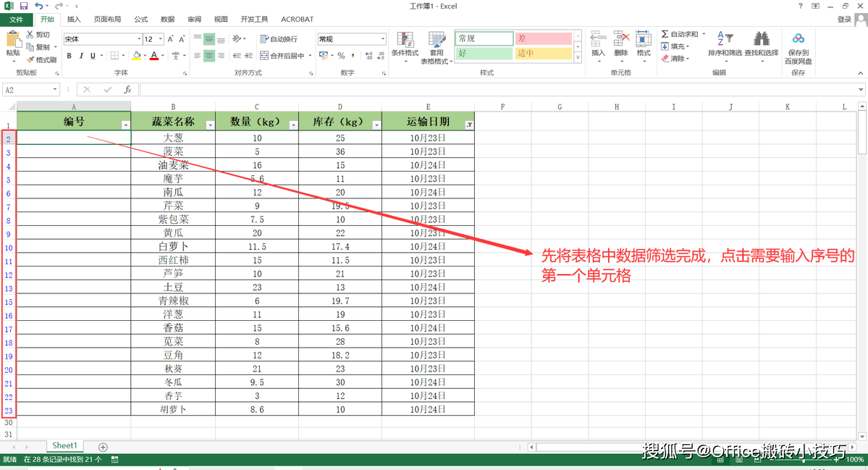Open filter dropdown on 库存（kg） column
The height and width of the screenshot is (470, 868).
tap(376, 125)
